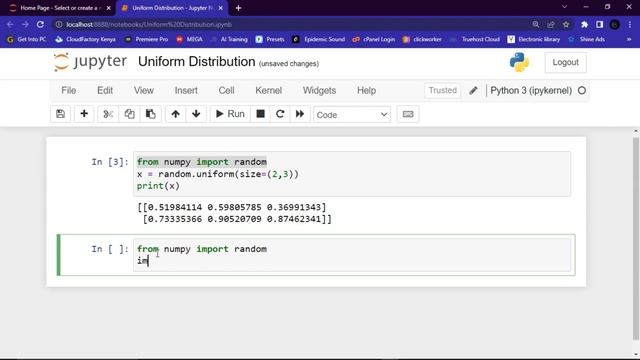Copy selected cells icon
The image size is (640, 360).
click(x=129, y=114)
